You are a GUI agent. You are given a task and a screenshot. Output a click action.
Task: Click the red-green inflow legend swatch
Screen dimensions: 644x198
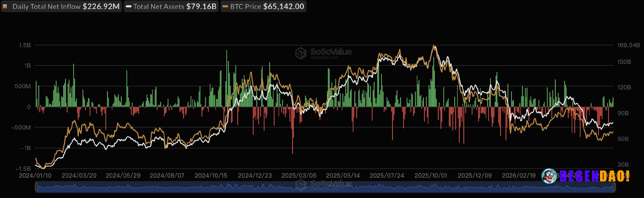coord(5,6)
